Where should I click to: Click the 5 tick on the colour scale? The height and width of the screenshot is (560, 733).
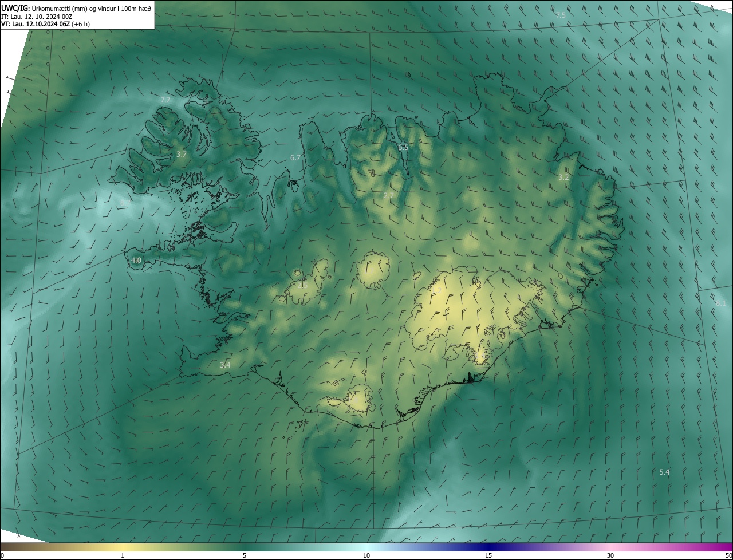click(245, 555)
